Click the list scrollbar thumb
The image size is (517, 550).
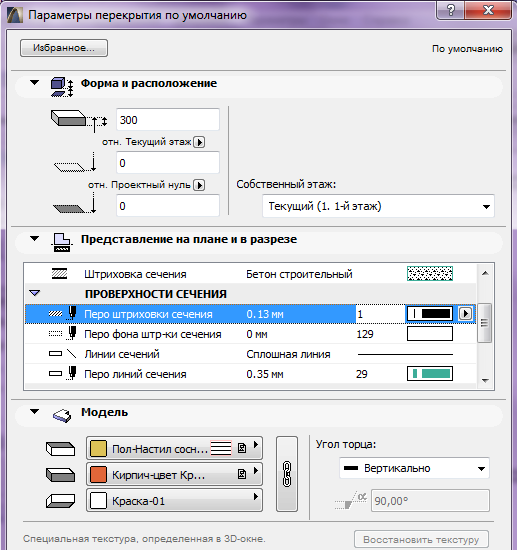tap(485, 323)
